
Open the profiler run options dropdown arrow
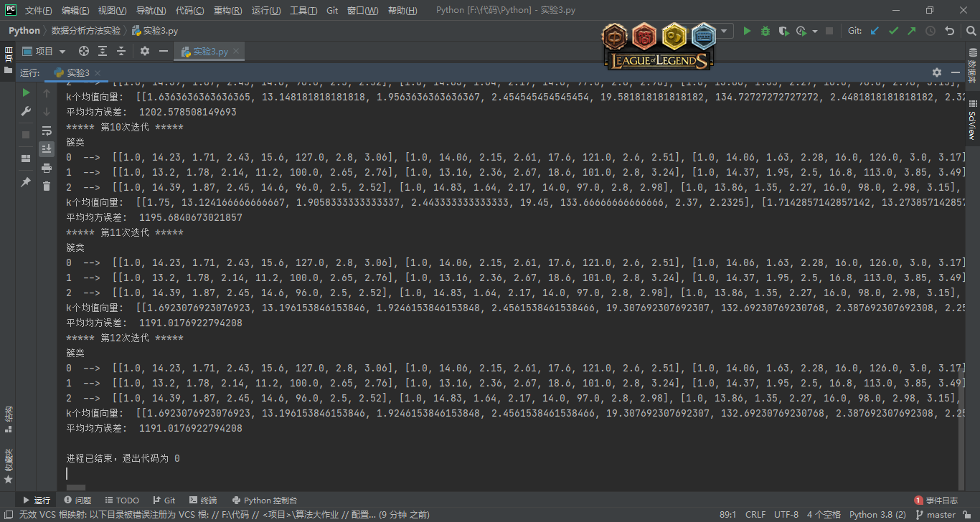coord(815,31)
